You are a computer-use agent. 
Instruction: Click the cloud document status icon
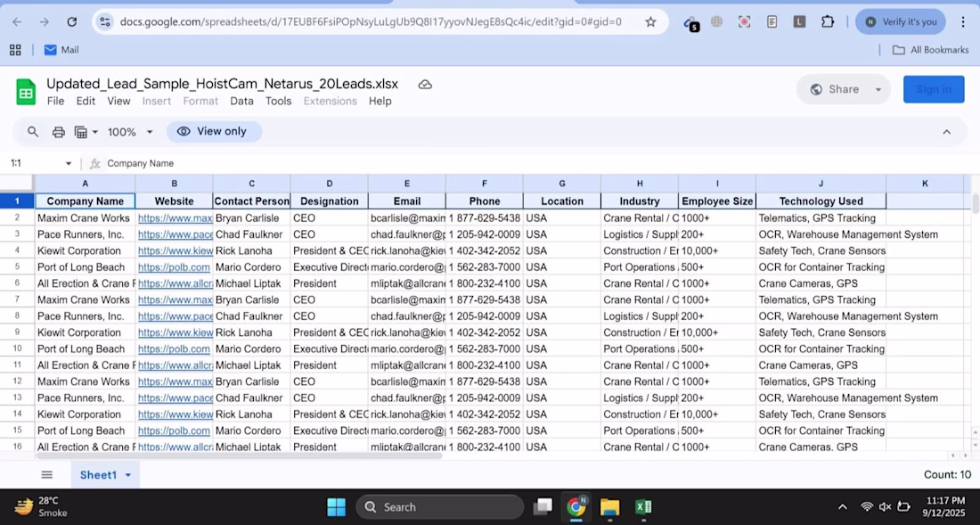click(425, 85)
